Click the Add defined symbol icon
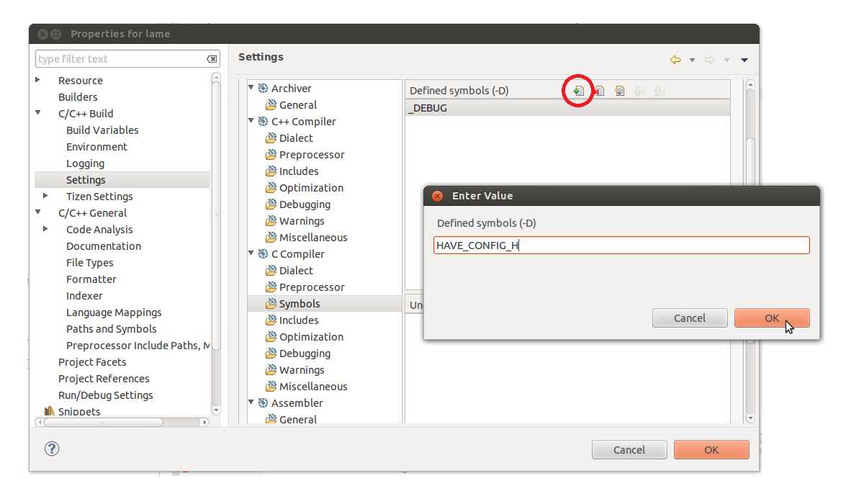 pyautogui.click(x=578, y=91)
